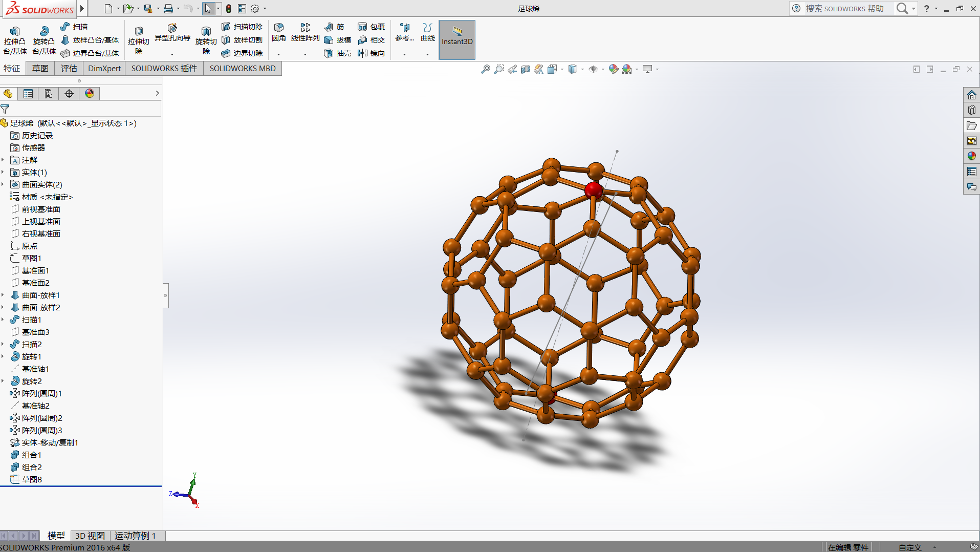Image resolution: width=980 pixels, height=552 pixels.
Task: Switch to the 草图 (Sketch) tab
Action: (x=40, y=69)
